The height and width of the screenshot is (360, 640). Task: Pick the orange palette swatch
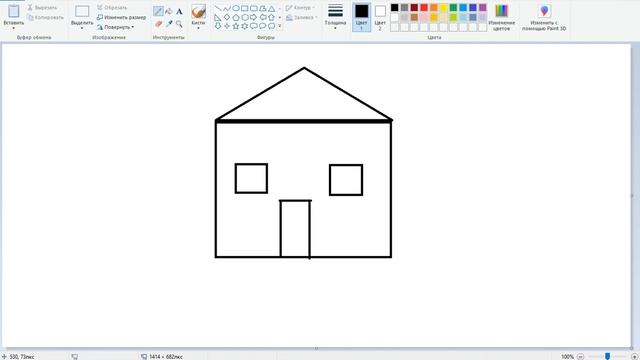[x=434, y=7]
